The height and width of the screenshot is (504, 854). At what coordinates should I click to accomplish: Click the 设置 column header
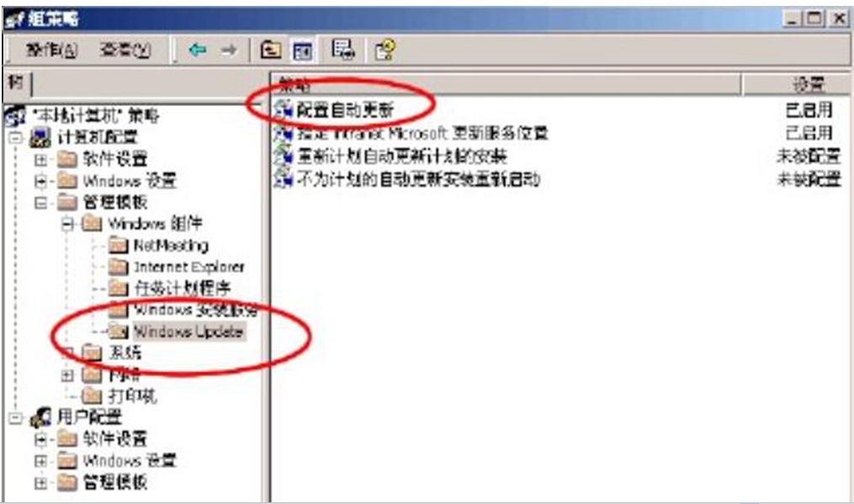796,84
